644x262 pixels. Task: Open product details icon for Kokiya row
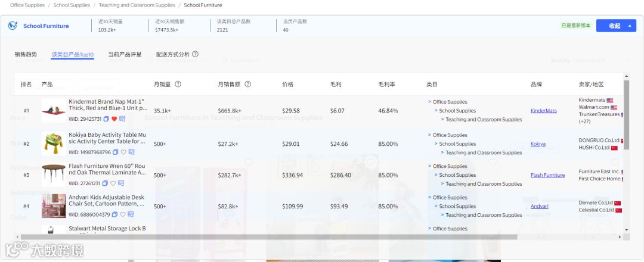131,152
